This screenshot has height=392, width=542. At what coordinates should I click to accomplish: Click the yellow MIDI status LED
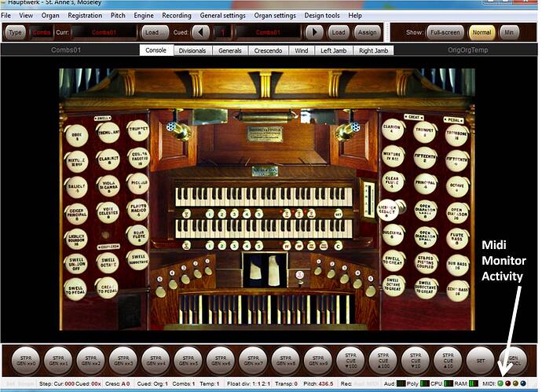coord(515,383)
